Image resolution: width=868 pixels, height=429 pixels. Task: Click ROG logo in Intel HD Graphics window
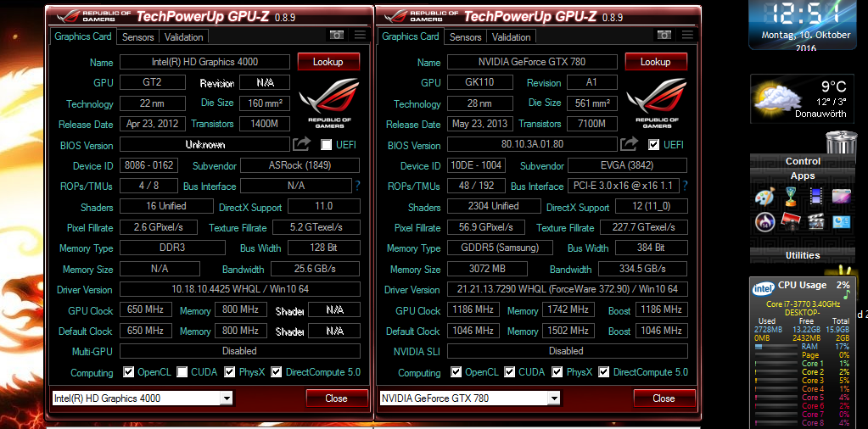(329, 103)
